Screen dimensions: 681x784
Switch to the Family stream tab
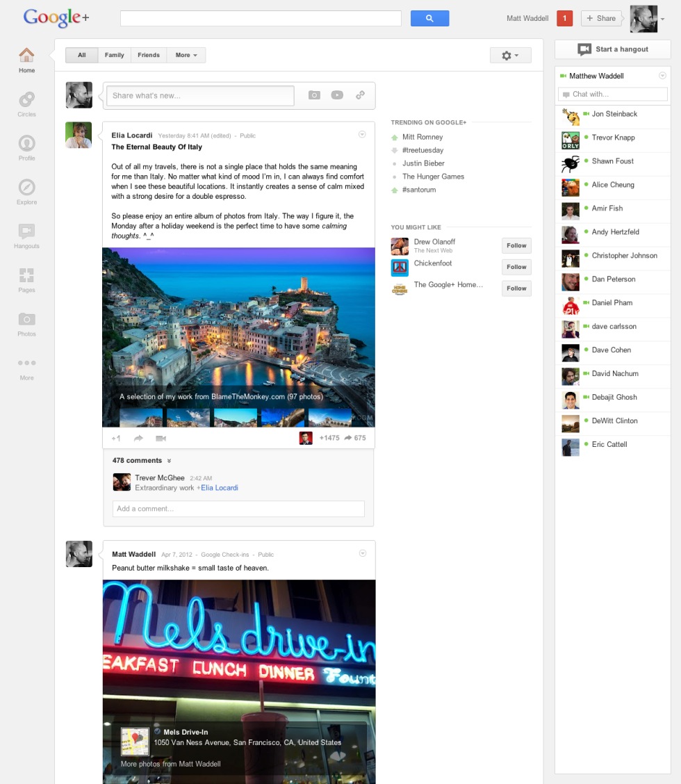[x=115, y=55]
